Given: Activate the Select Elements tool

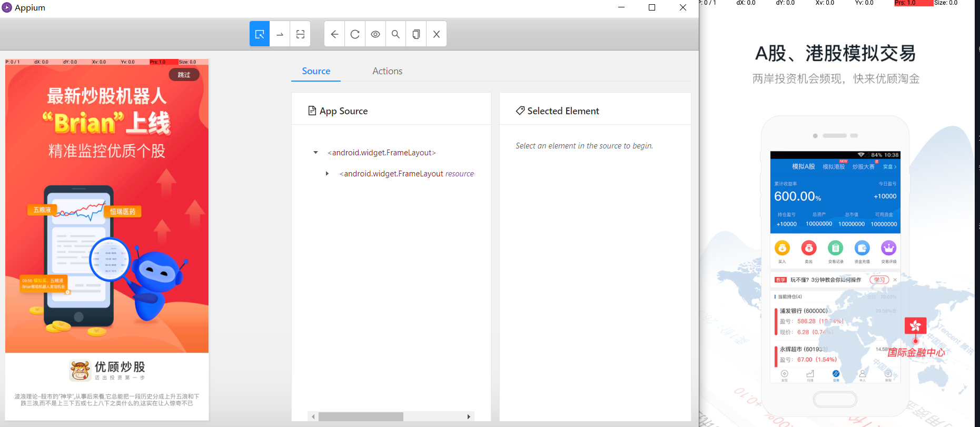Looking at the screenshot, I should (x=260, y=34).
